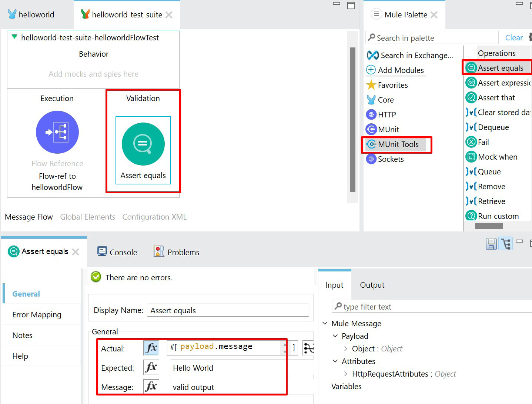Open the Configuration XML view
The width and height of the screenshot is (532, 404).
pyautogui.click(x=154, y=217)
